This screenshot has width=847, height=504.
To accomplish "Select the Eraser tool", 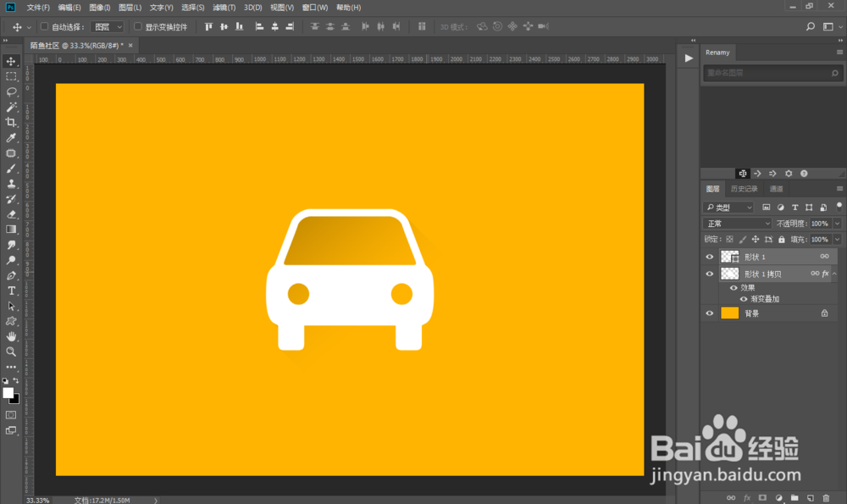I will [x=11, y=214].
